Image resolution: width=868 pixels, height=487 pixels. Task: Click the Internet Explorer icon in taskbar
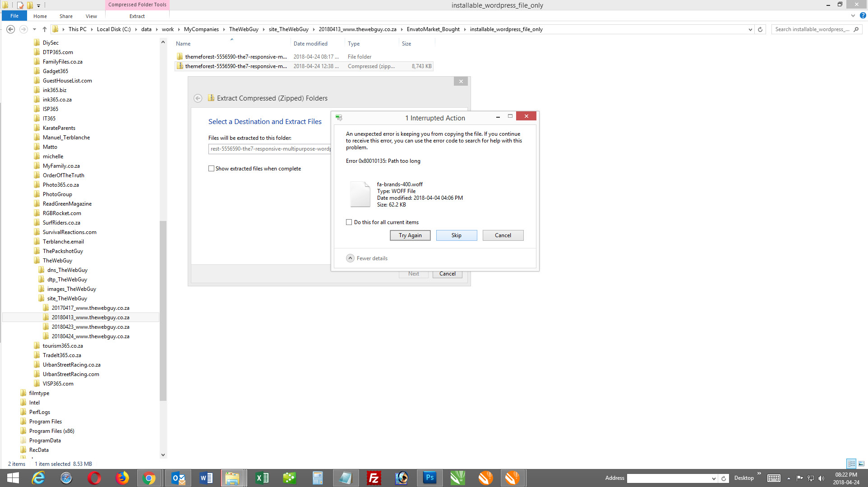click(38, 478)
